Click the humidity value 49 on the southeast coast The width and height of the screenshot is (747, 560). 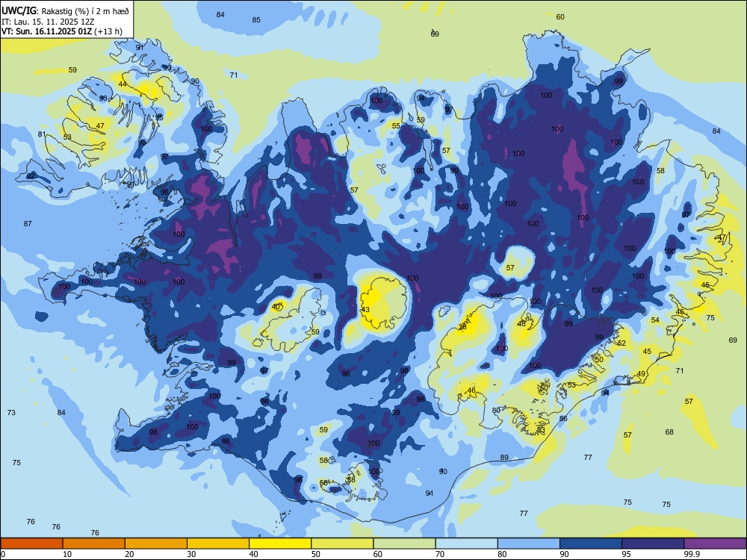pyautogui.click(x=641, y=374)
